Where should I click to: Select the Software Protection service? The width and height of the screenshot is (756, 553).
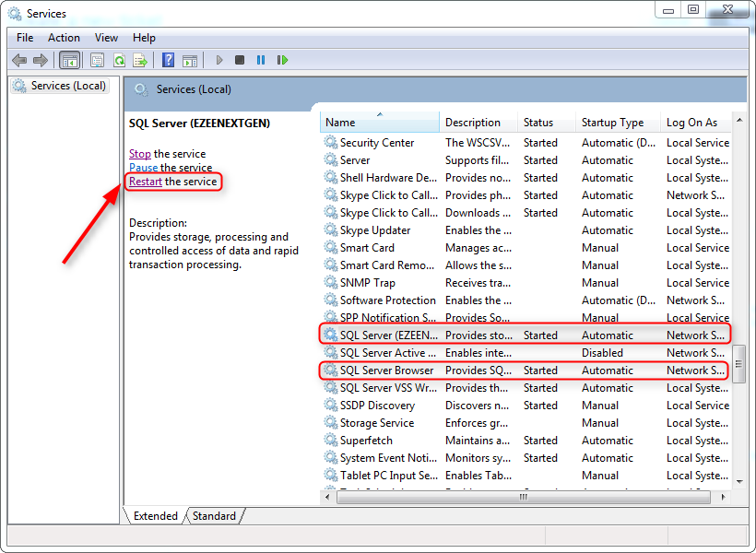(387, 300)
